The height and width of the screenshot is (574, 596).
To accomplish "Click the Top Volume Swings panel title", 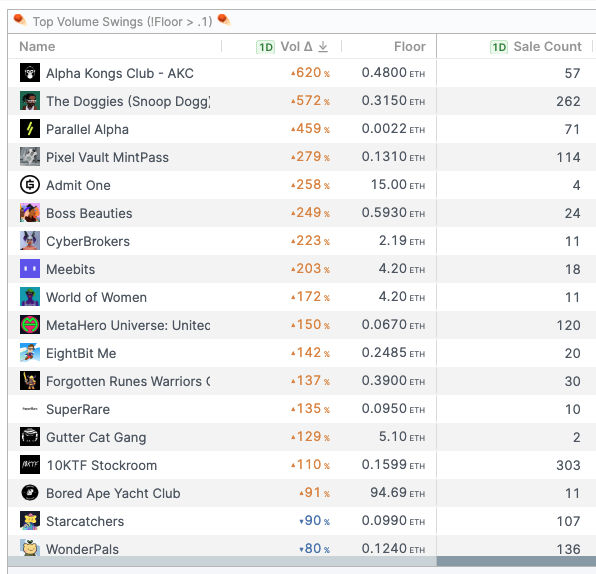I will (x=122, y=22).
